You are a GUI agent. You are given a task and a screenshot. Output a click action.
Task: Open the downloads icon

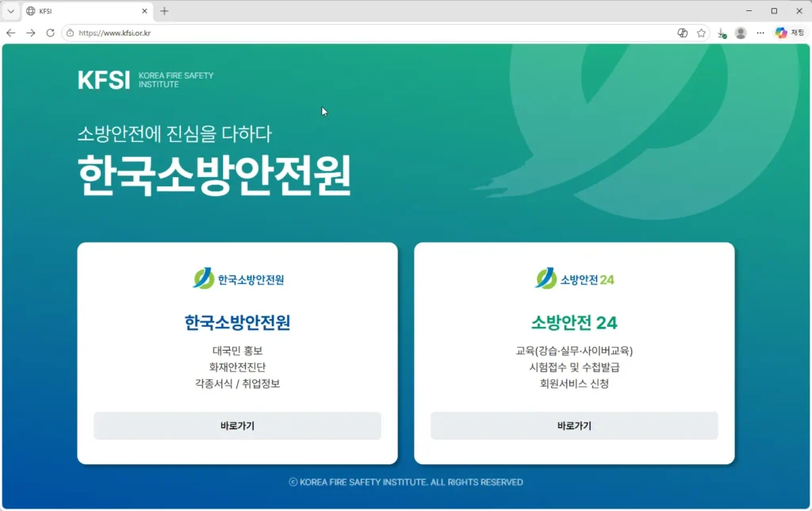pos(722,33)
